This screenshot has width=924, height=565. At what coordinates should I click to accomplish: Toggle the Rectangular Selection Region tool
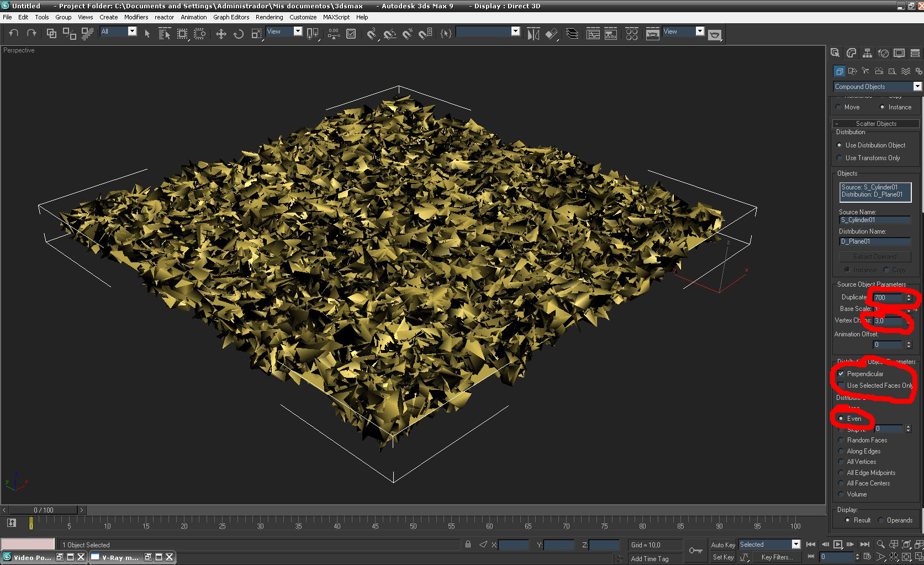[182, 34]
